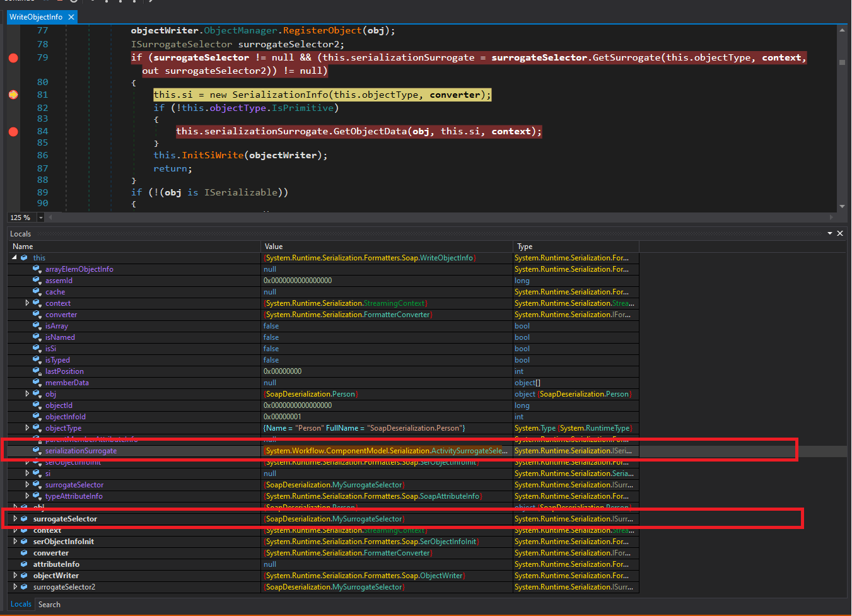Click the serObjectInfoInit local cube icon
852x616 pixels.
tap(24, 542)
